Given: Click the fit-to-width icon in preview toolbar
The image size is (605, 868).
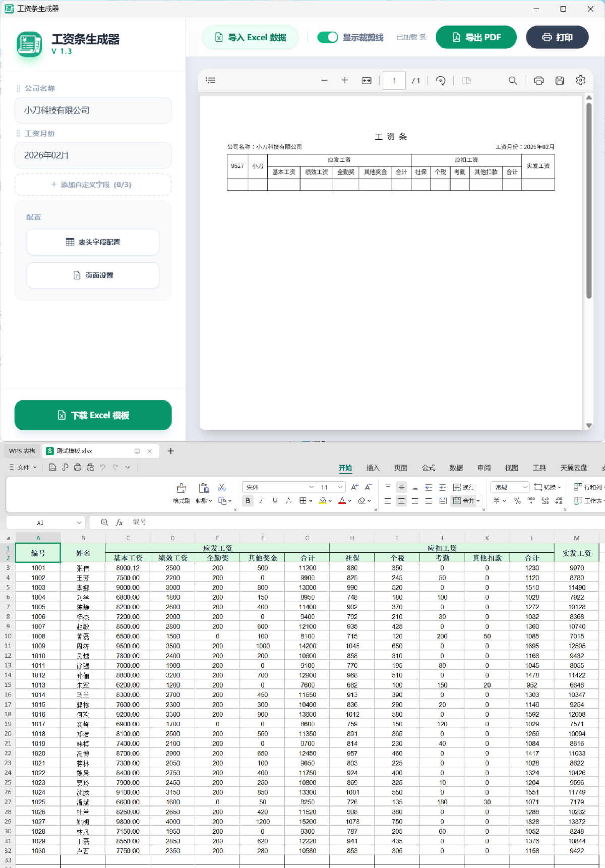Looking at the screenshot, I should (x=366, y=81).
